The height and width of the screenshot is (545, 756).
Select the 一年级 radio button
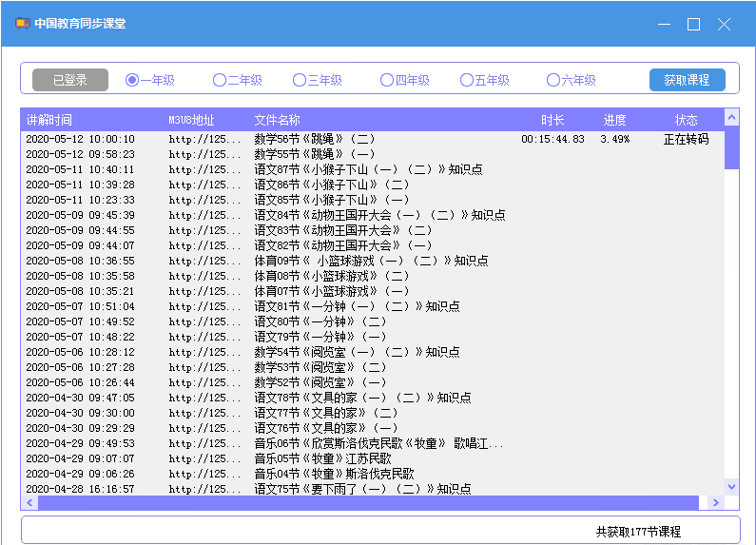tap(150, 80)
